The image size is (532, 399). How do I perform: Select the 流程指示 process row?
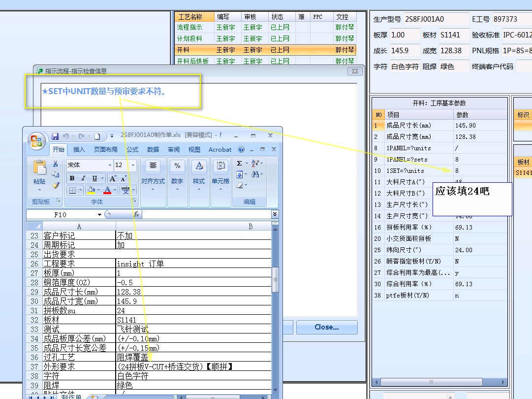click(x=265, y=27)
